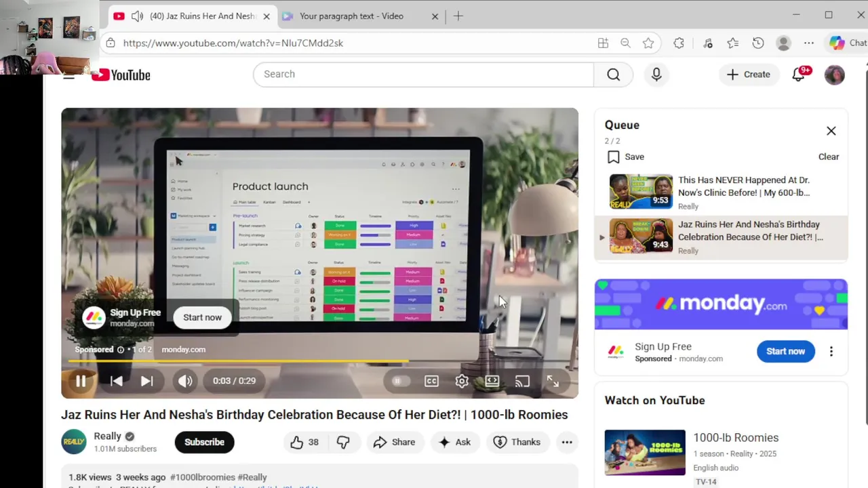This screenshot has height=488, width=868.
Task: Open YouTube account avatar menu
Action: click(835, 75)
